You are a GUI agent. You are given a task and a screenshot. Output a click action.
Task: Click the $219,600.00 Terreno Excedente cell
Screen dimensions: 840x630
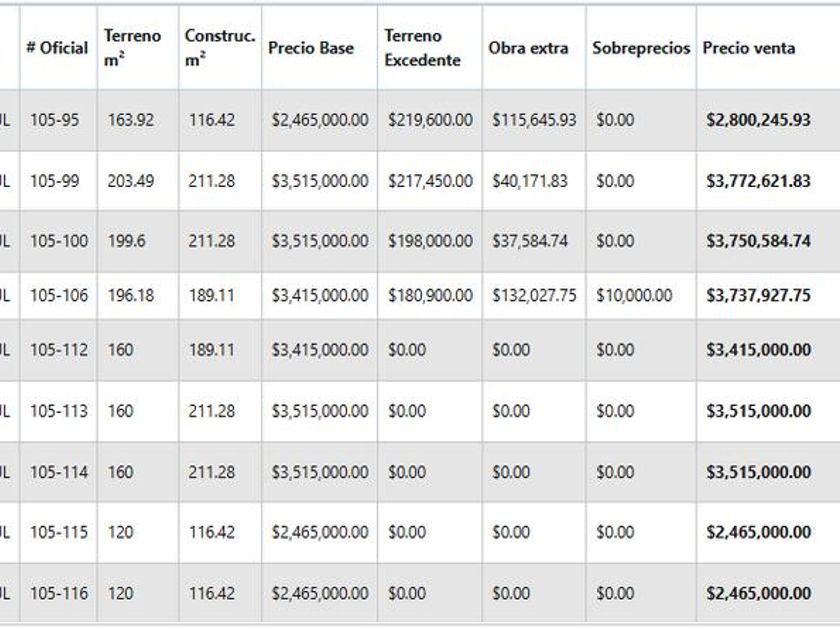pyautogui.click(x=430, y=120)
